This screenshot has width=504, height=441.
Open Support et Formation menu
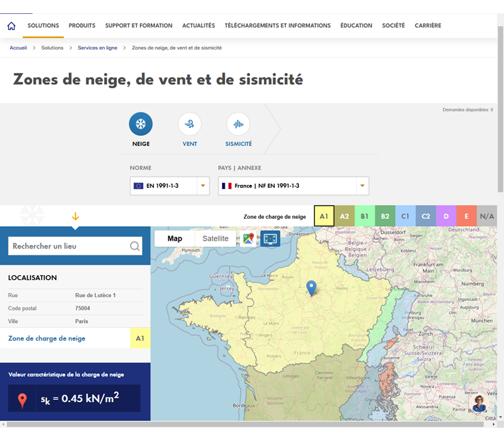pyautogui.click(x=139, y=25)
